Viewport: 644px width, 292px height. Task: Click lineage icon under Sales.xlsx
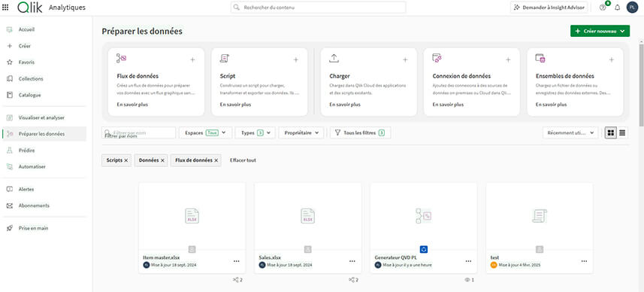click(x=351, y=280)
